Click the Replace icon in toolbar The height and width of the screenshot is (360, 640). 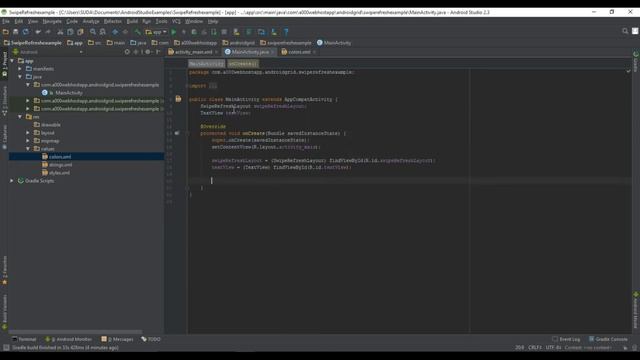103,32
